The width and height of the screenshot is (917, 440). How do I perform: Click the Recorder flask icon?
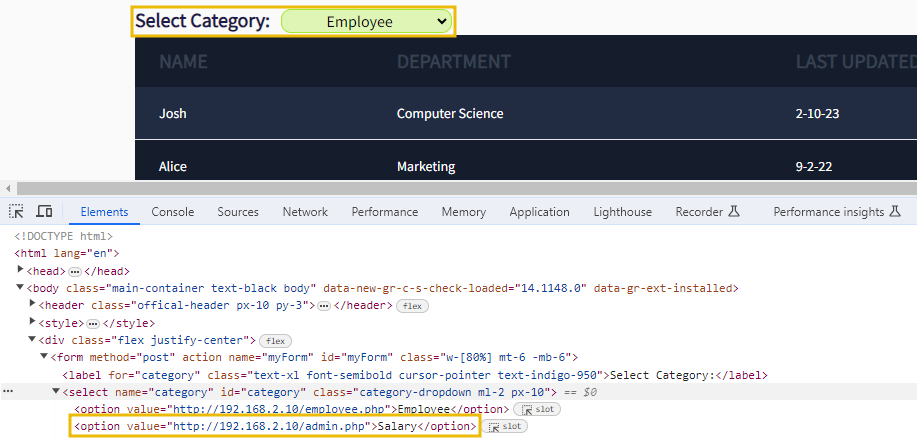point(733,212)
